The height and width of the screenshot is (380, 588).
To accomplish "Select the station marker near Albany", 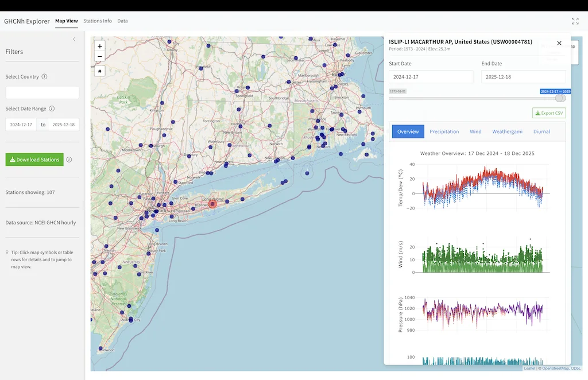I will (169, 41).
